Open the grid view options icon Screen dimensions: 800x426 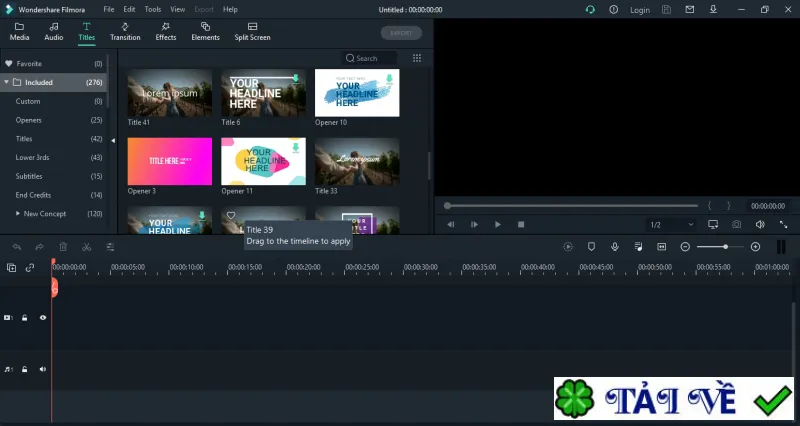coord(417,58)
